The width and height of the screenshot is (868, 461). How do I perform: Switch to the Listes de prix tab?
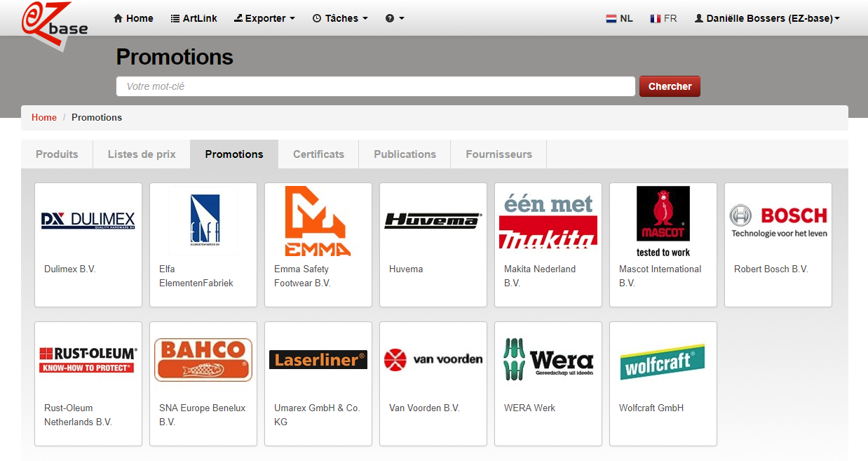click(x=142, y=154)
